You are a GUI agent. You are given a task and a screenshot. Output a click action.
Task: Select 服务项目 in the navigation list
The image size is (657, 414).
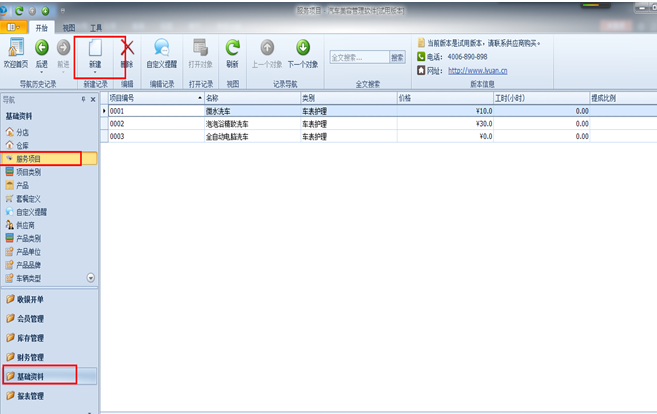tap(35, 159)
